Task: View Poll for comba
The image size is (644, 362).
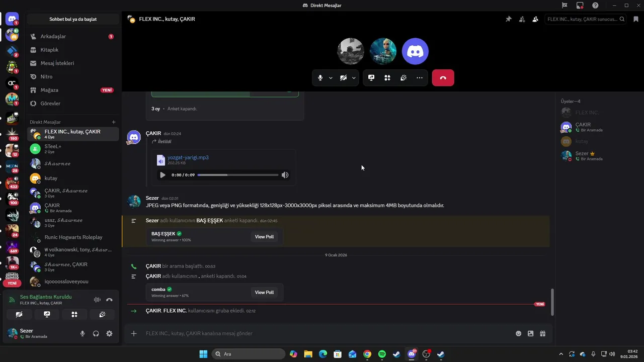Action: pos(264,292)
